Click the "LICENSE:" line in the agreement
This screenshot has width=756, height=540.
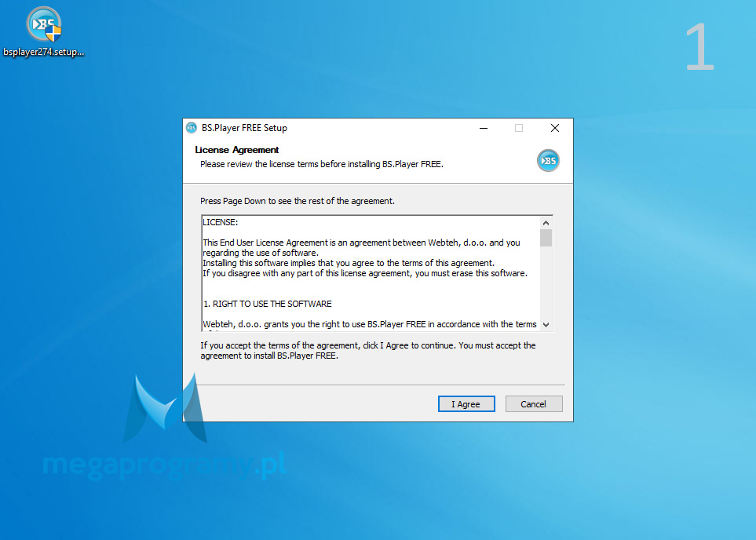click(x=221, y=222)
